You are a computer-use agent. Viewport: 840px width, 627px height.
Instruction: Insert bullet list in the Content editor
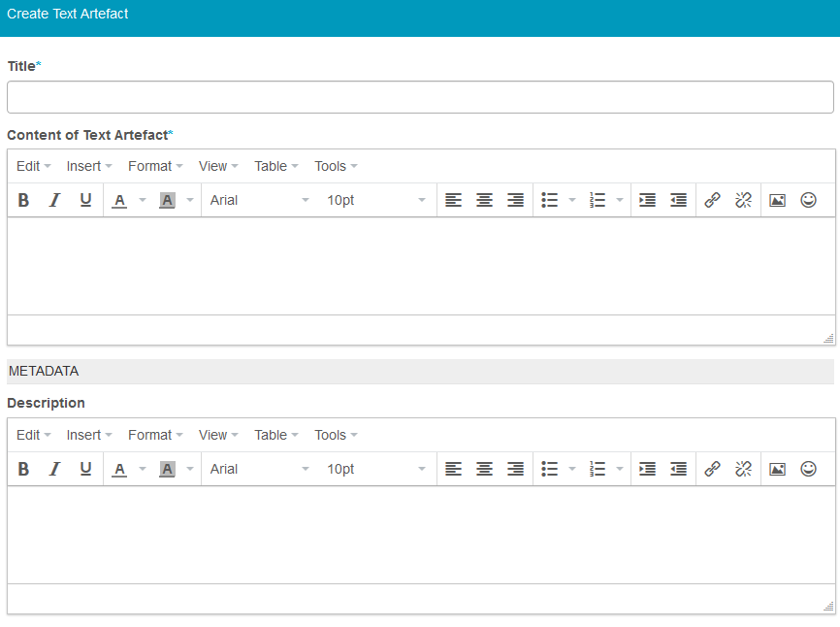[x=550, y=200]
